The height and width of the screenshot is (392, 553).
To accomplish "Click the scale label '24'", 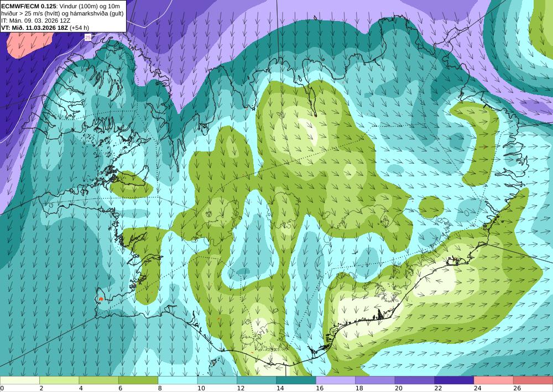I will click(478, 388).
